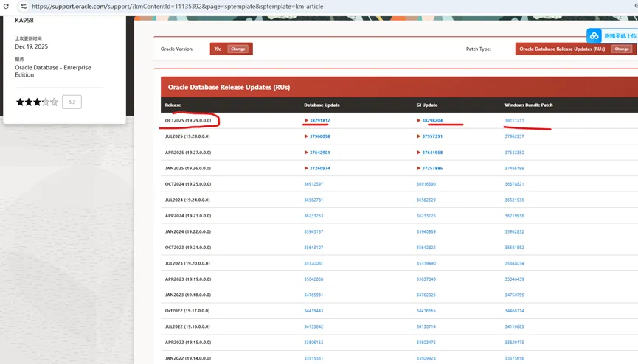Open GI Update patch 34416665
638x364 pixels.
(x=426, y=311)
